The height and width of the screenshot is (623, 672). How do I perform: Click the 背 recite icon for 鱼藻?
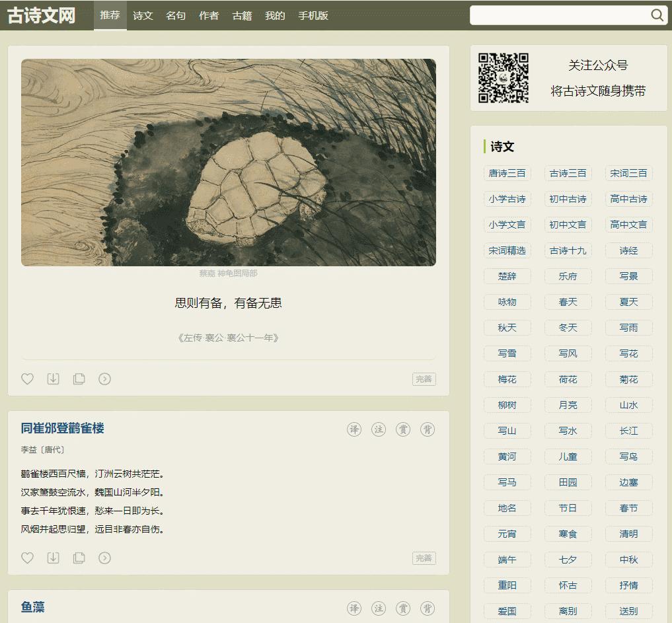[427, 608]
